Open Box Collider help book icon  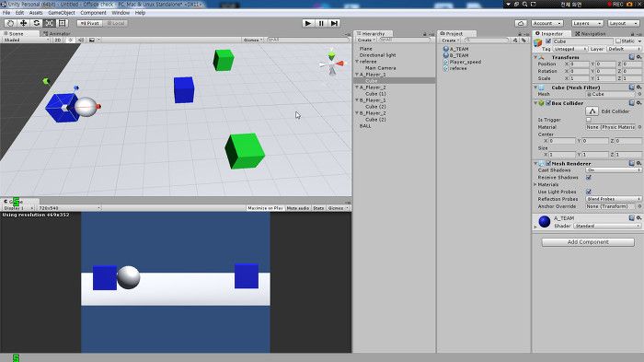632,103
